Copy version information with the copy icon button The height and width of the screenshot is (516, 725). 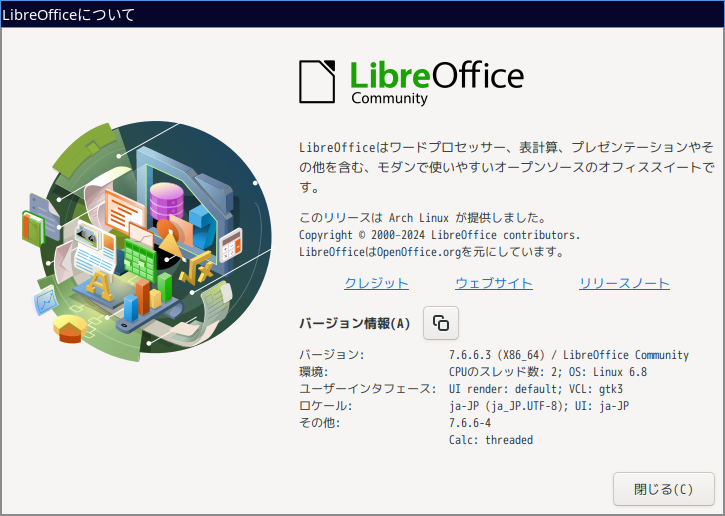[441, 323]
